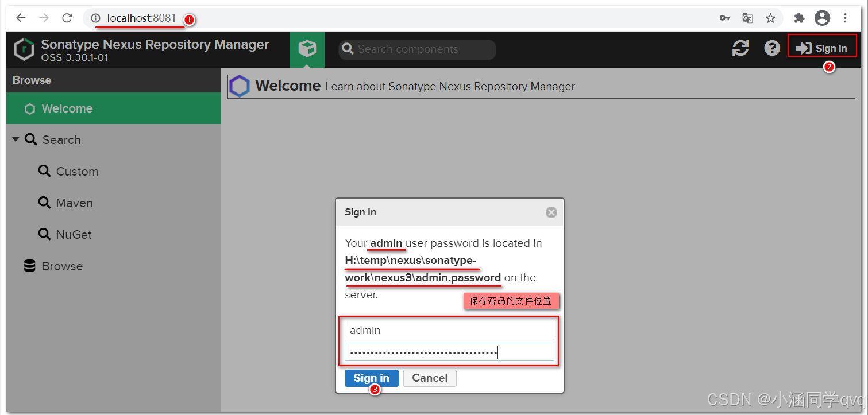Click the password field in the dialog
Screen dimensions: 868x415
coord(449,352)
